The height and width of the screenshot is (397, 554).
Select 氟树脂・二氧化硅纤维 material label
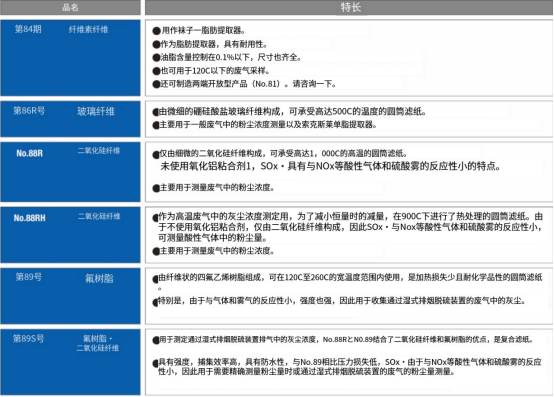coord(98,343)
